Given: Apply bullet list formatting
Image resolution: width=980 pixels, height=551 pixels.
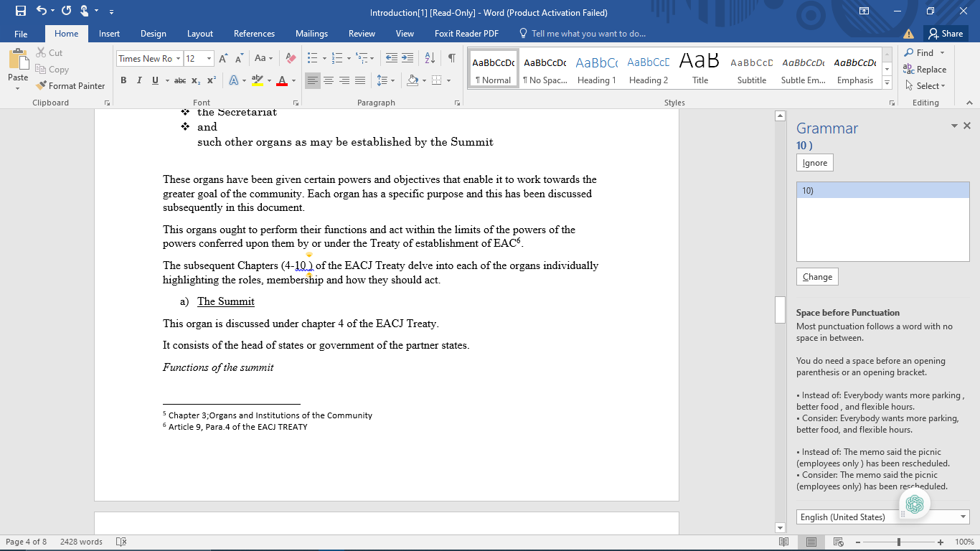Looking at the screenshot, I should 312,58.
